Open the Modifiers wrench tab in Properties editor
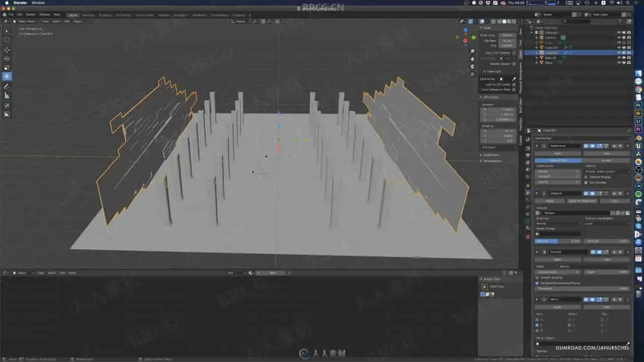 (x=528, y=193)
